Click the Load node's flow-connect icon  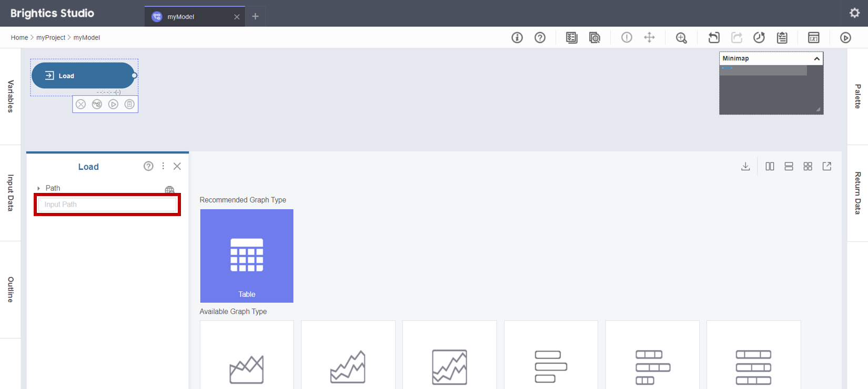97,104
